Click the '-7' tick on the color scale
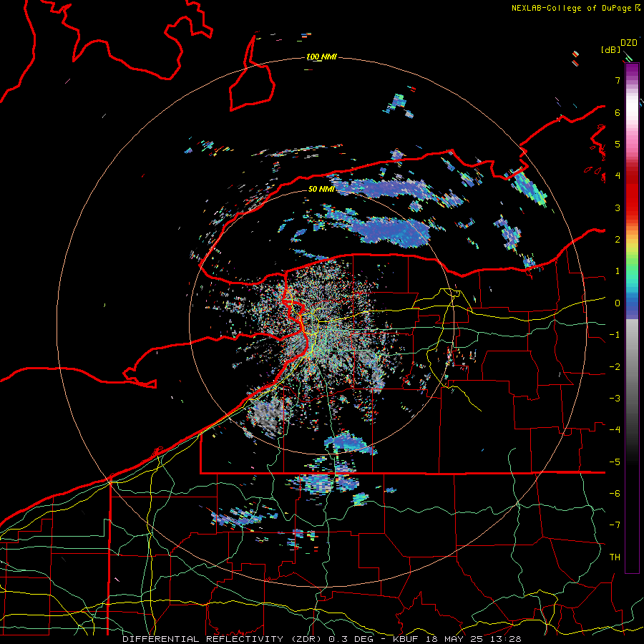 pyautogui.click(x=615, y=525)
